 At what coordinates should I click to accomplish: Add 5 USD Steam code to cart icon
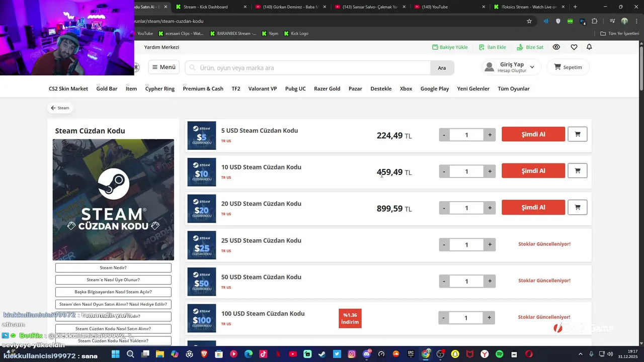[578, 134]
